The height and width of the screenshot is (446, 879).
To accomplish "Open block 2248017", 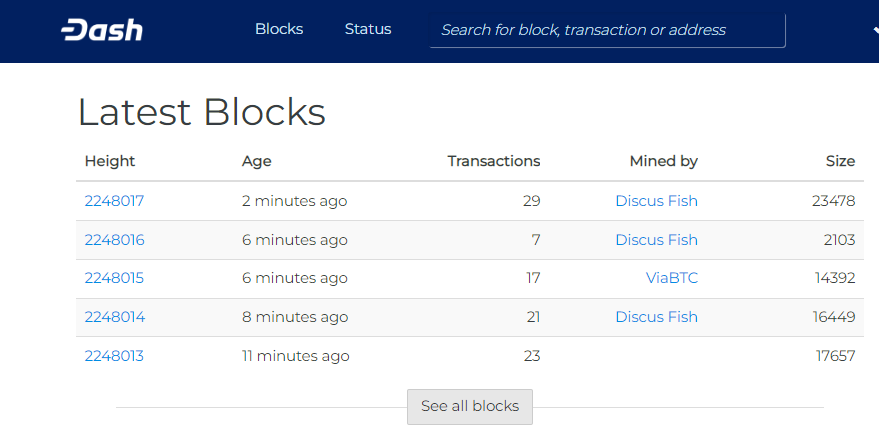I will (114, 201).
